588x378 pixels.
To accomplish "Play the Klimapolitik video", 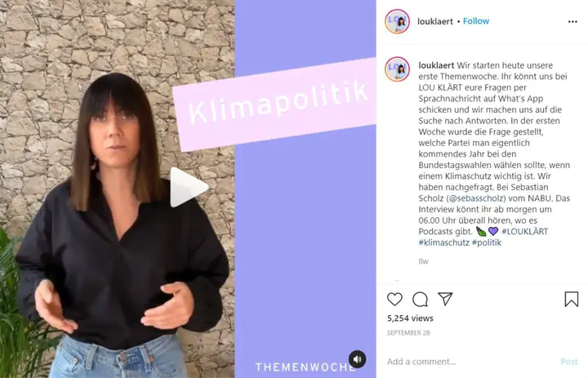I will click(x=189, y=188).
